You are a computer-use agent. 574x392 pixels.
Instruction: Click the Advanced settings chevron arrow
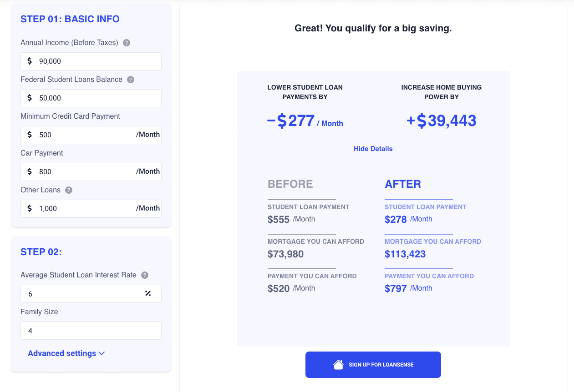pyautogui.click(x=102, y=353)
